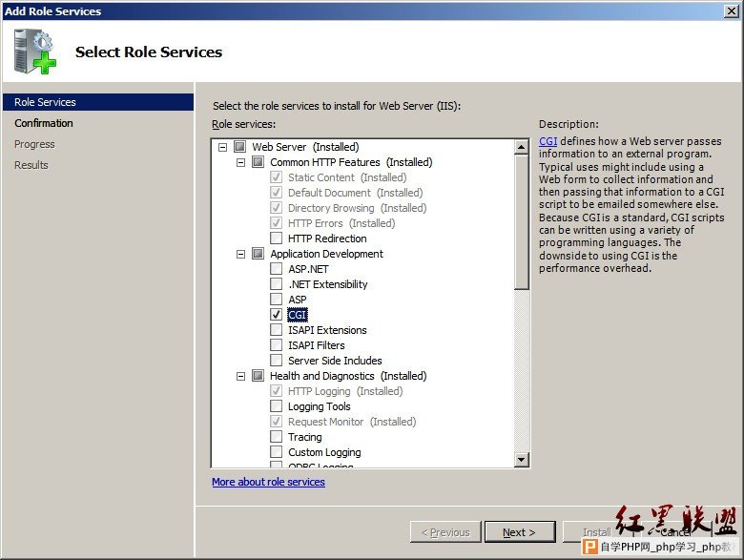
Task: Click the Previous button
Action: 445,532
